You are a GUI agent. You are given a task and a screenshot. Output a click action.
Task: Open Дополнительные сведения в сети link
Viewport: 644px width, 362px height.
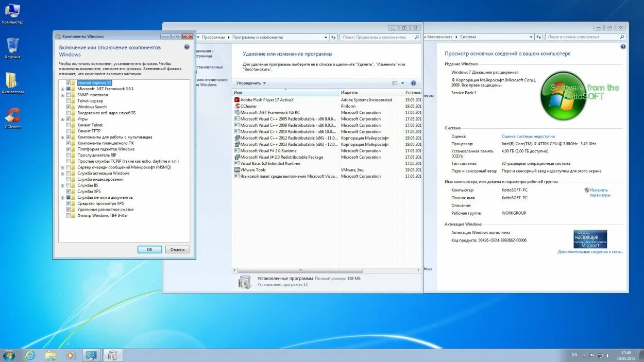click(590, 252)
